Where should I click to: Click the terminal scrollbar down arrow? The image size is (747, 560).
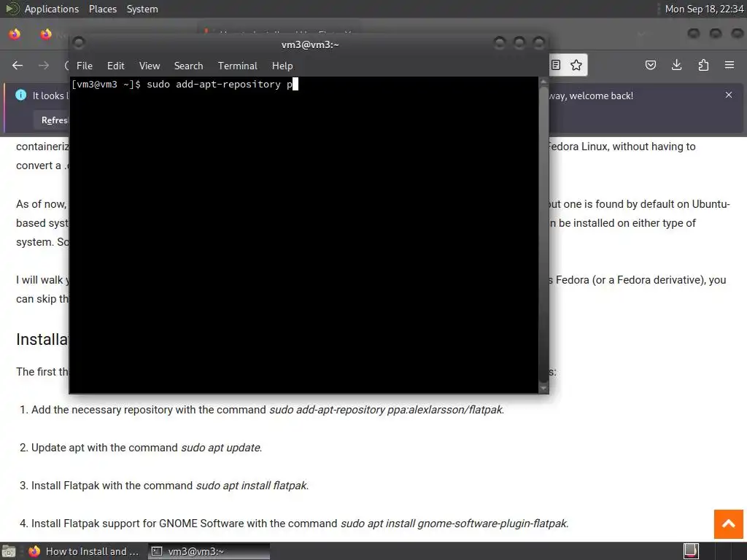pos(543,389)
